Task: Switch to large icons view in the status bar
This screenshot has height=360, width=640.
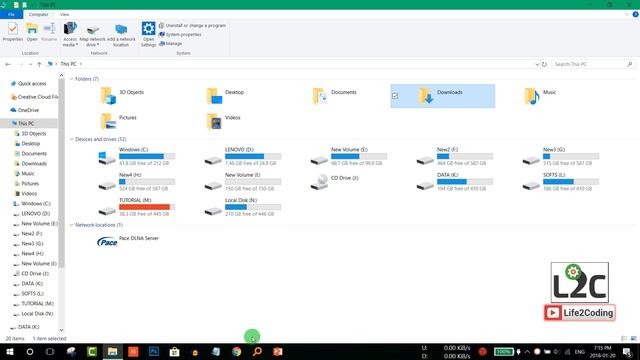Action: click(633, 338)
